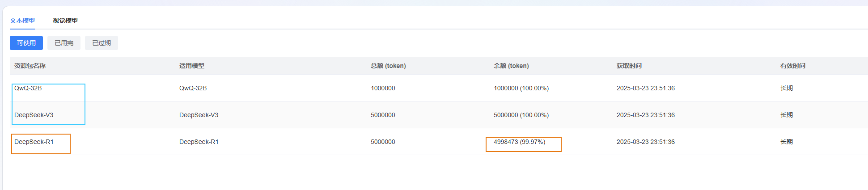Click the 5000000 total for DeepSeek-V3

[x=383, y=115]
